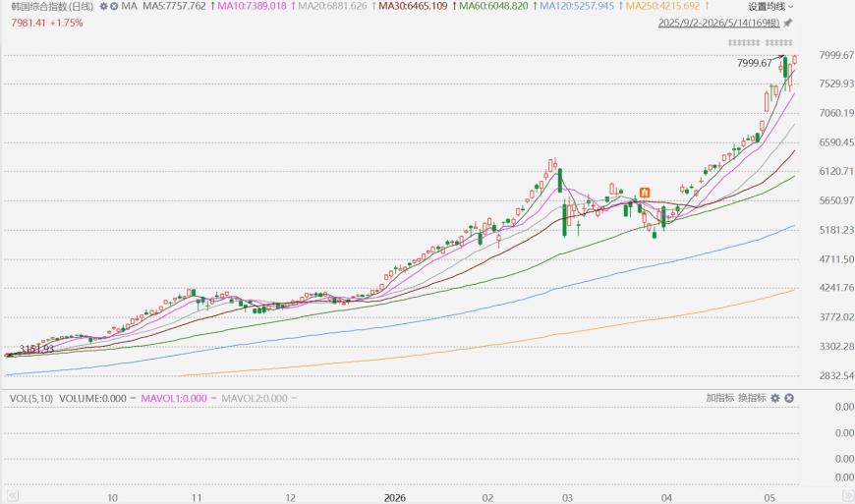
Task: Select the MA20:6881.626 label
Action: (332, 7)
